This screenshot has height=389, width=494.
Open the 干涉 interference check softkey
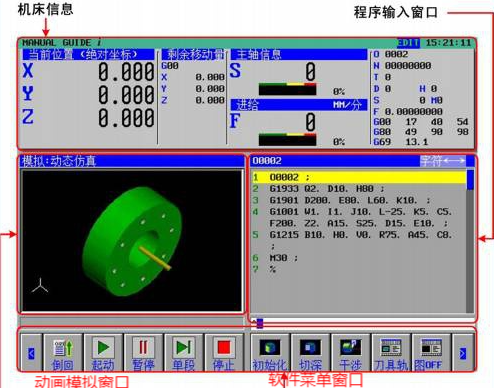(351, 353)
